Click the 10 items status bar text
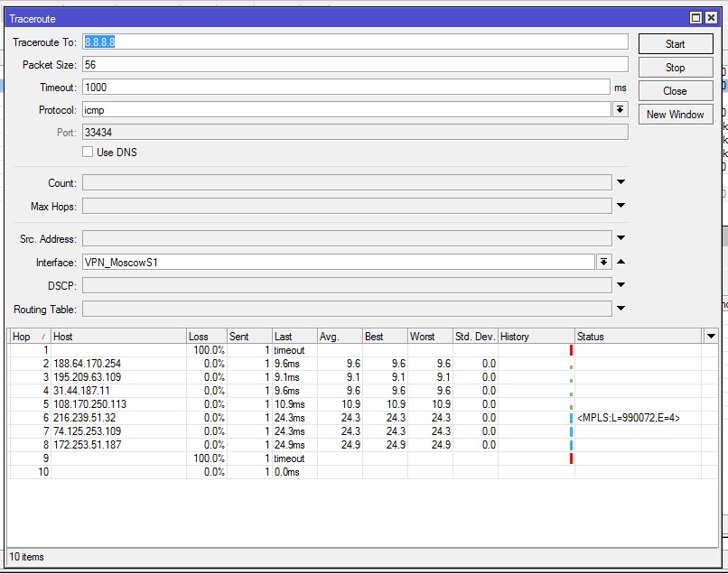This screenshot has width=728, height=574. (26, 557)
